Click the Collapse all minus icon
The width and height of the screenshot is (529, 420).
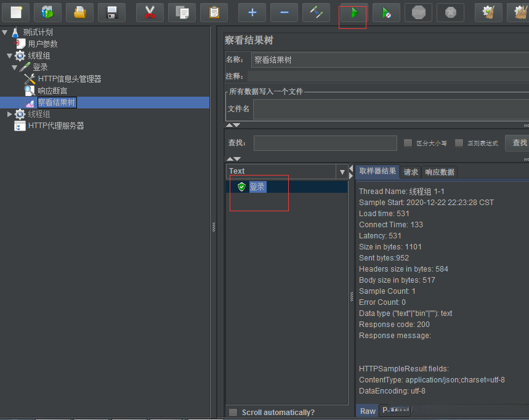point(284,13)
